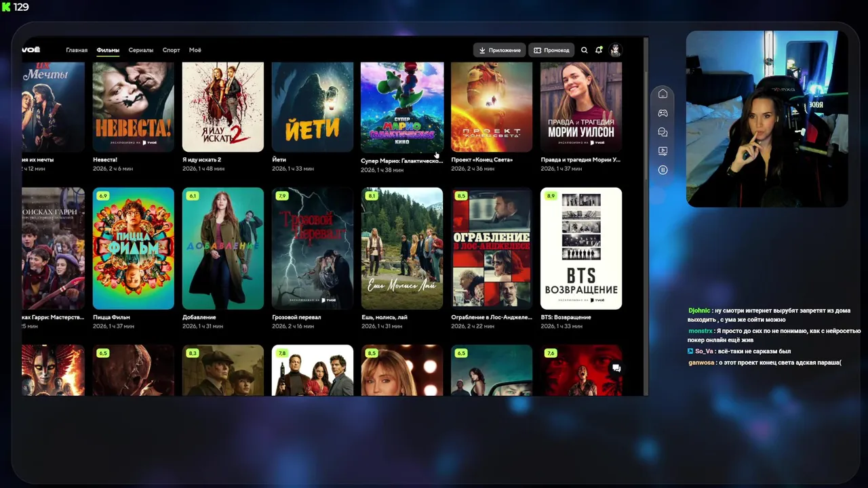
Task: Open the Ограбление в Лос-Анджелесе poster
Action: click(492, 249)
